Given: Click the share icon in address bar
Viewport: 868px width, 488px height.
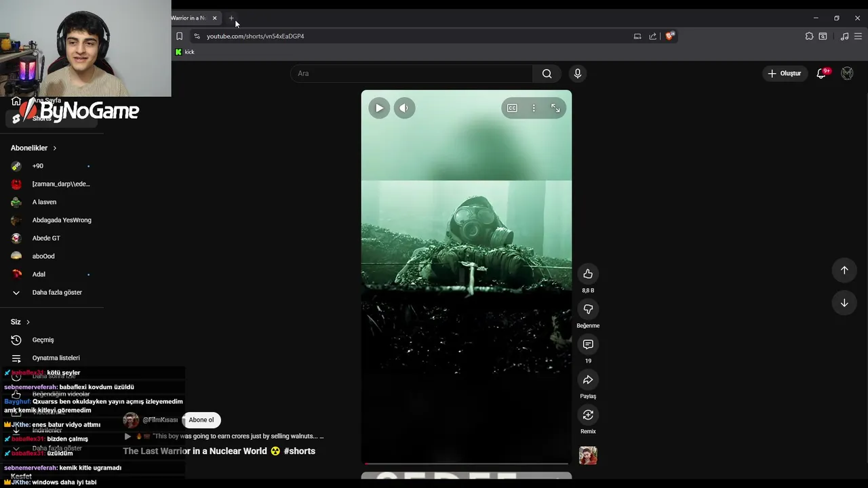Looking at the screenshot, I should pos(652,36).
